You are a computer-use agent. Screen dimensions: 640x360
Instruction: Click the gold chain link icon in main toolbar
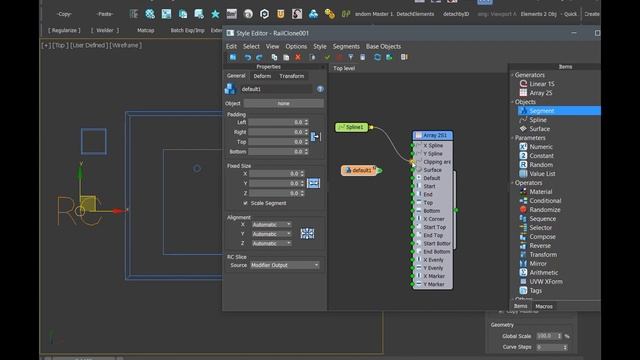[330, 14]
